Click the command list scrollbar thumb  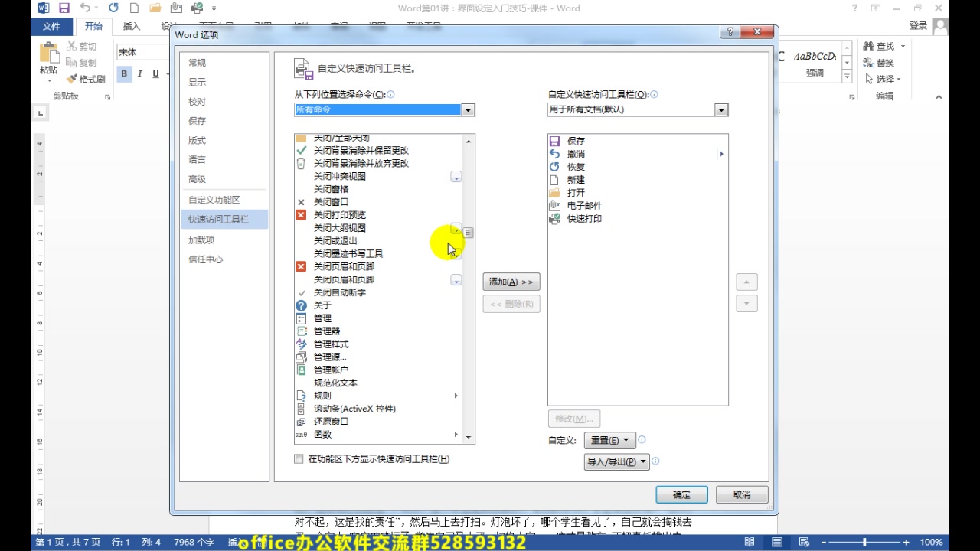pyautogui.click(x=469, y=233)
